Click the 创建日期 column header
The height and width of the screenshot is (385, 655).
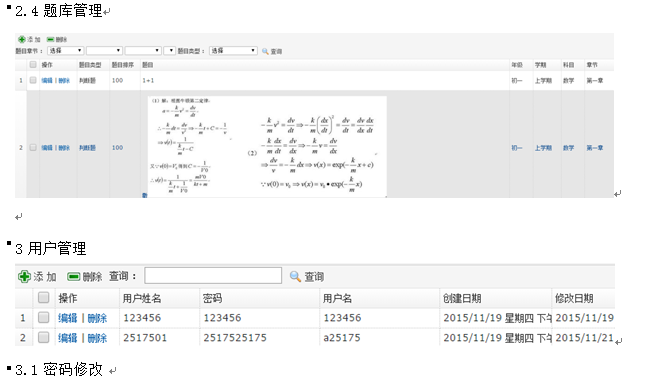click(x=462, y=298)
